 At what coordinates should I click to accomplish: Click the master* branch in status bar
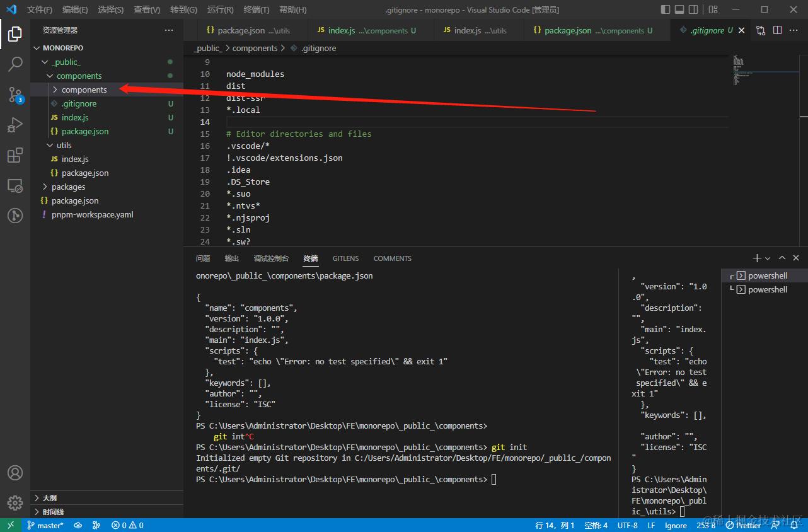coord(45,525)
